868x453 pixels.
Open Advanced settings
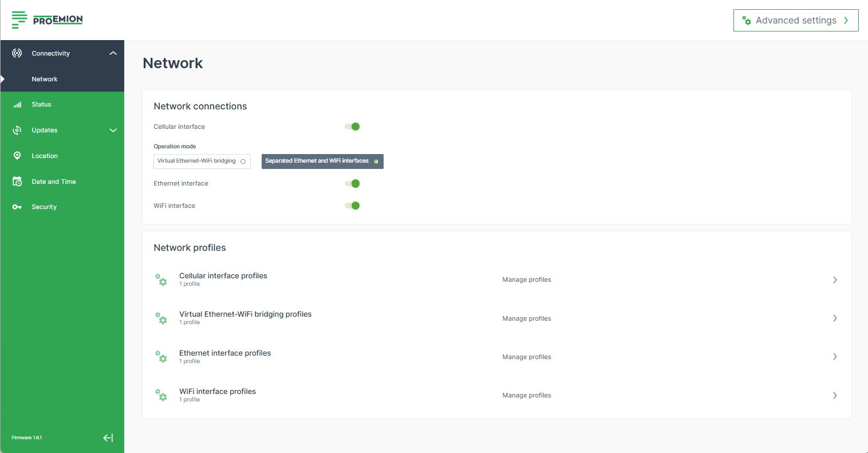[x=795, y=20]
